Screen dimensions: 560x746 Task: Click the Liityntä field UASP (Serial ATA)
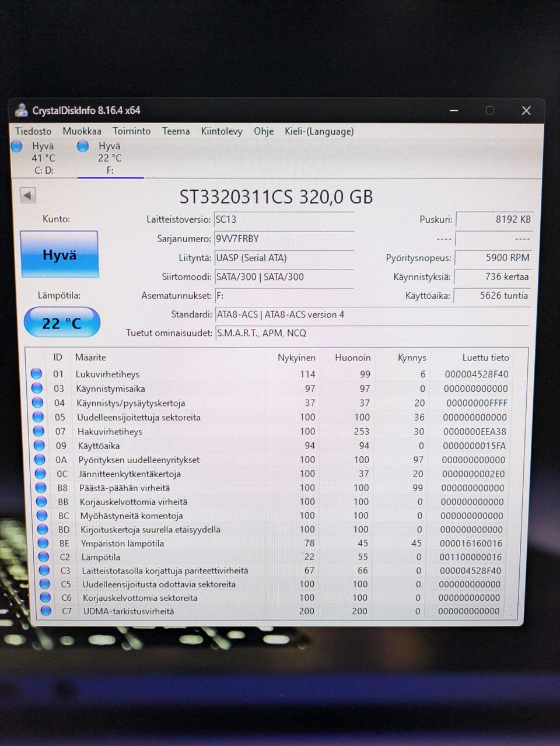[x=284, y=258]
